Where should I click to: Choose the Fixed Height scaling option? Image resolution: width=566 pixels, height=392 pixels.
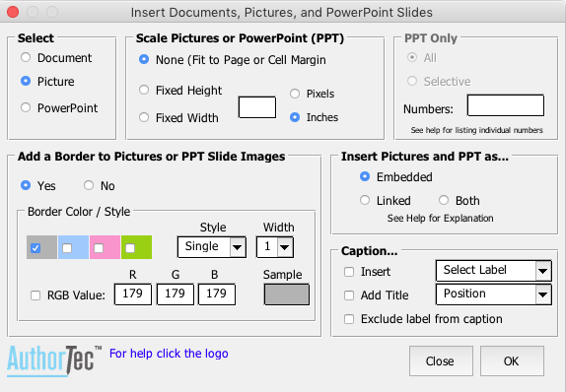click(x=144, y=90)
